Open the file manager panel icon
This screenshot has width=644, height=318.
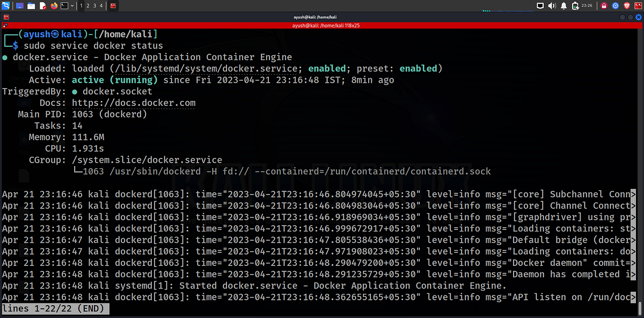[31, 5]
